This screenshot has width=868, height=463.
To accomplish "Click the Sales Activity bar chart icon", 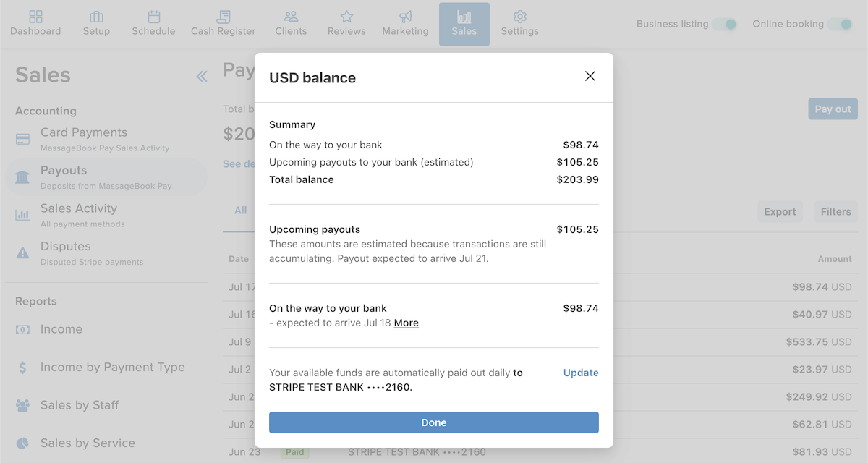I will click(22, 215).
